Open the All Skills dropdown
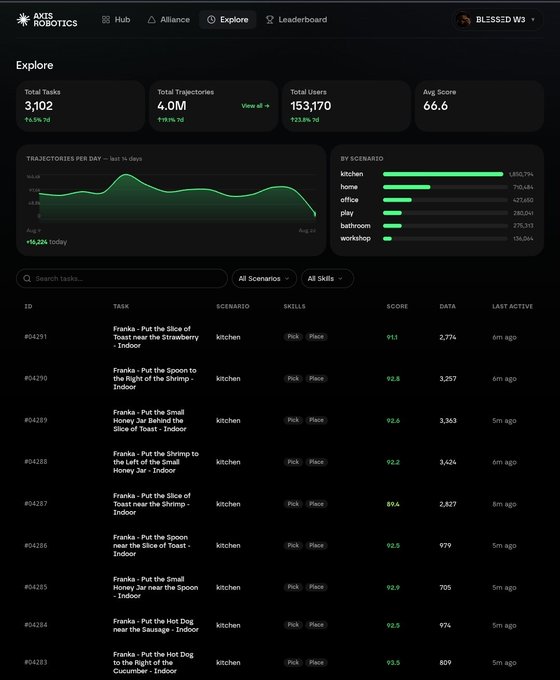 coord(327,278)
